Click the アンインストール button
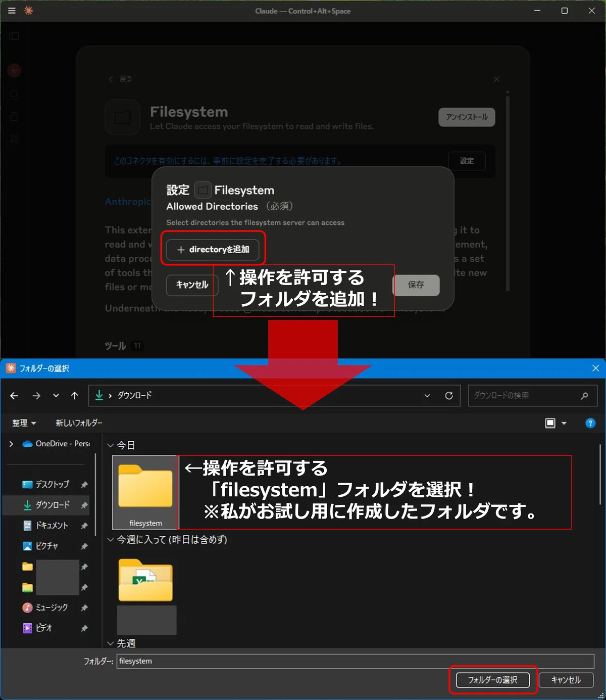The width and height of the screenshot is (606, 700). 467,117
